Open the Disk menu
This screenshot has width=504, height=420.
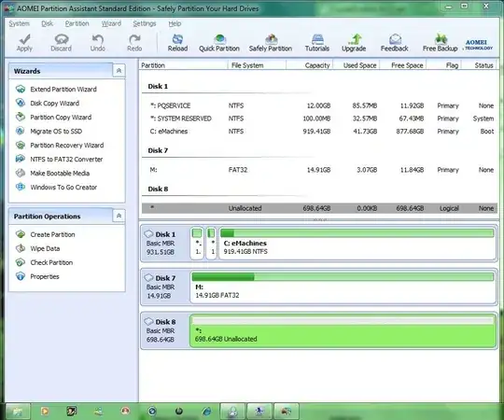tap(47, 23)
